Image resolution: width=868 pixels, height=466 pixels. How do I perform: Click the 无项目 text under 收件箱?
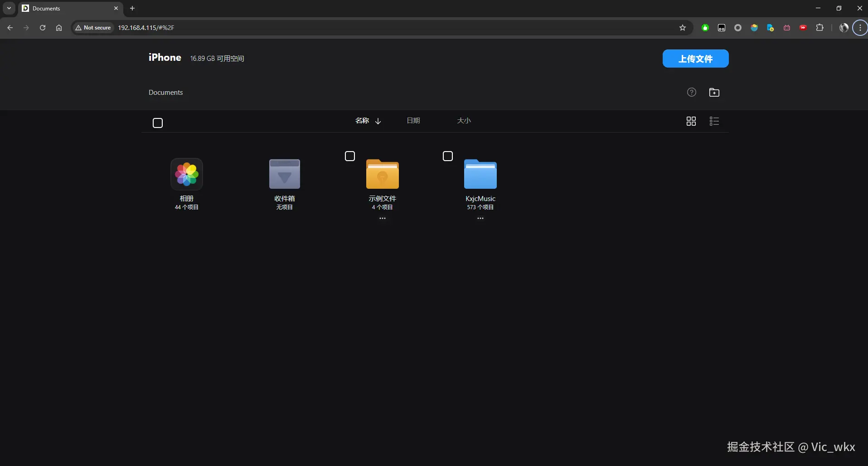tap(285, 207)
